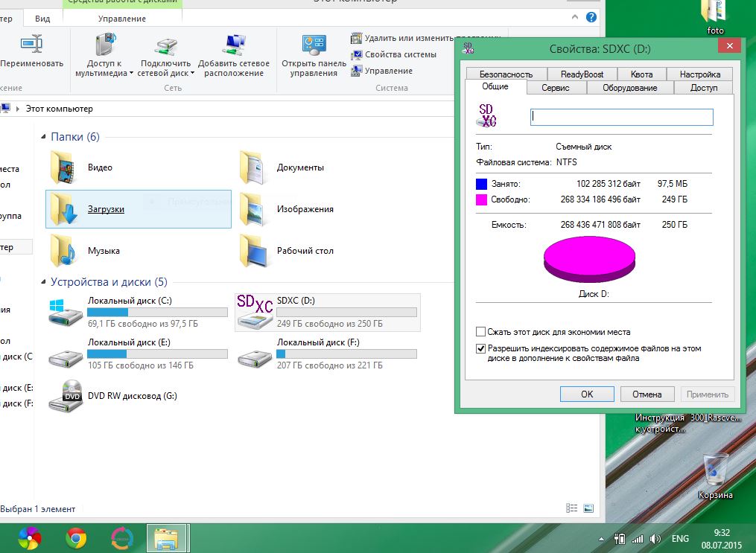Screen dimensions: 756x553
Task: Switch to the ReadyBoost tab
Action: coord(582,74)
